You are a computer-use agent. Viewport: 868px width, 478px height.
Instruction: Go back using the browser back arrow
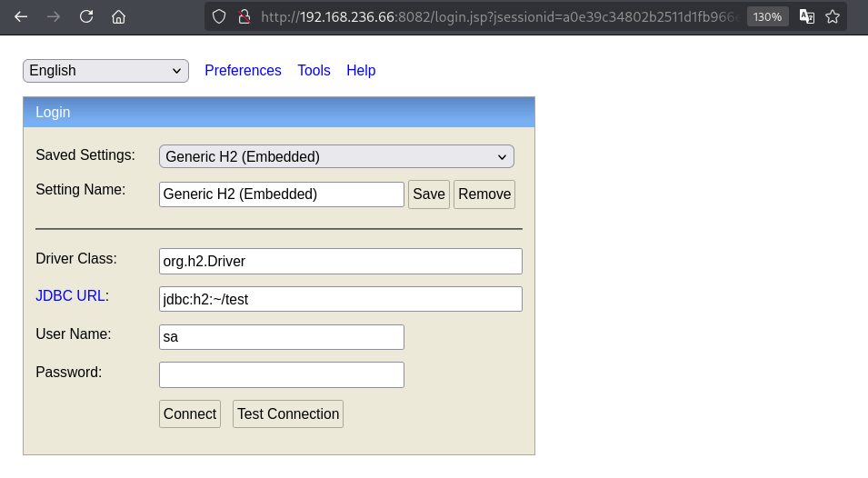[x=21, y=16]
